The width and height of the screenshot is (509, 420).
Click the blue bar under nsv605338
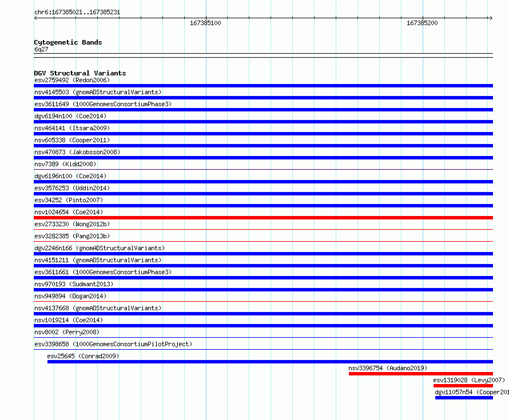tap(263, 146)
